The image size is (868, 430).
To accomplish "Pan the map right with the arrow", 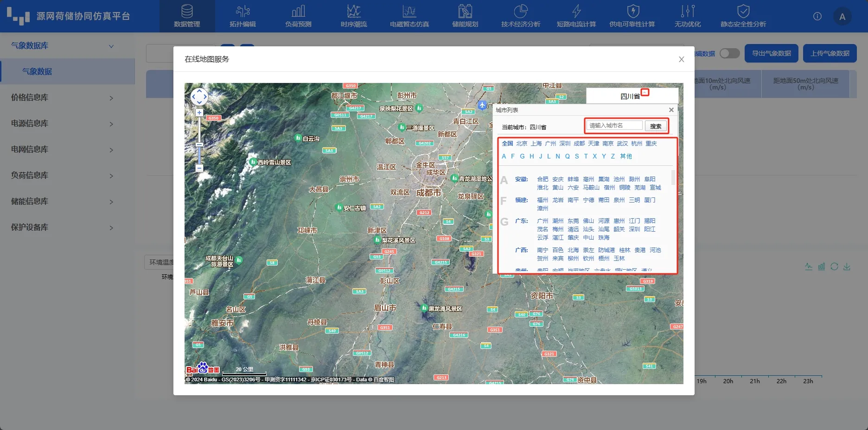I will coord(205,97).
